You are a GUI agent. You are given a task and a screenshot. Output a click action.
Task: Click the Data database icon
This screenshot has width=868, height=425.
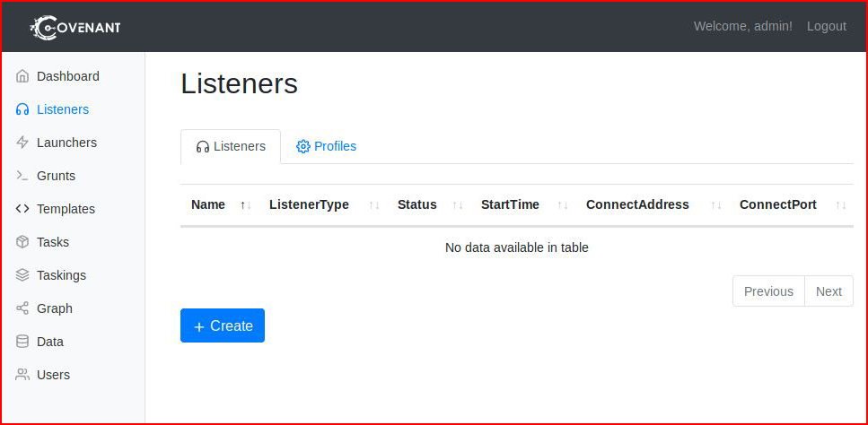point(22,342)
